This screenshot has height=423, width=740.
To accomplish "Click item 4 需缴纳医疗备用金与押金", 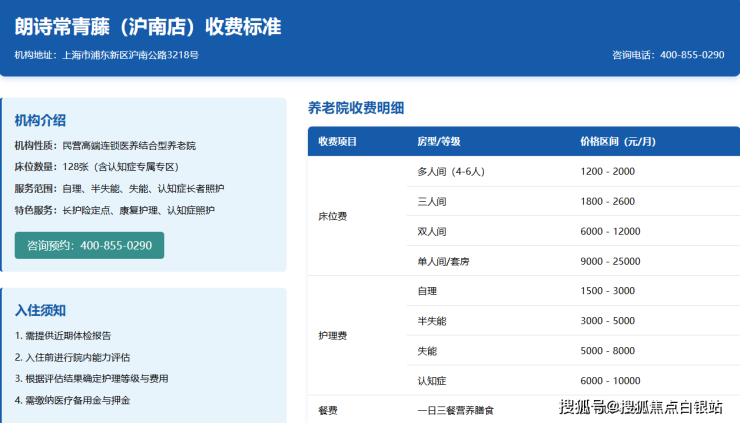I will click(72, 400).
